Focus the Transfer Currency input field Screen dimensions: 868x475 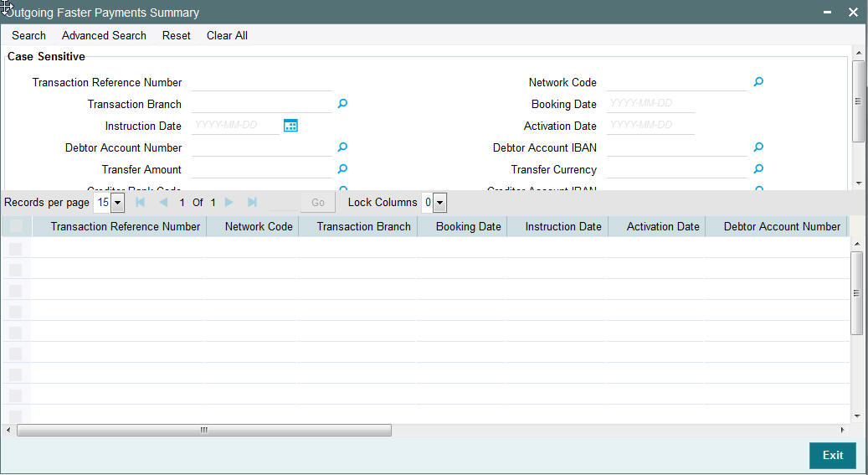(x=677, y=169)
